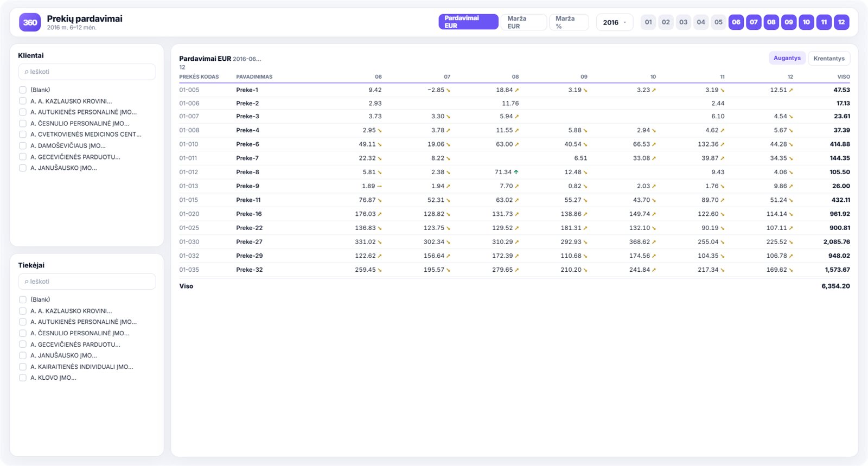Click up-trend arrow beside 18.84
Image resolution: width=868 pixels, height=466 pixels.
coord(516,91)
